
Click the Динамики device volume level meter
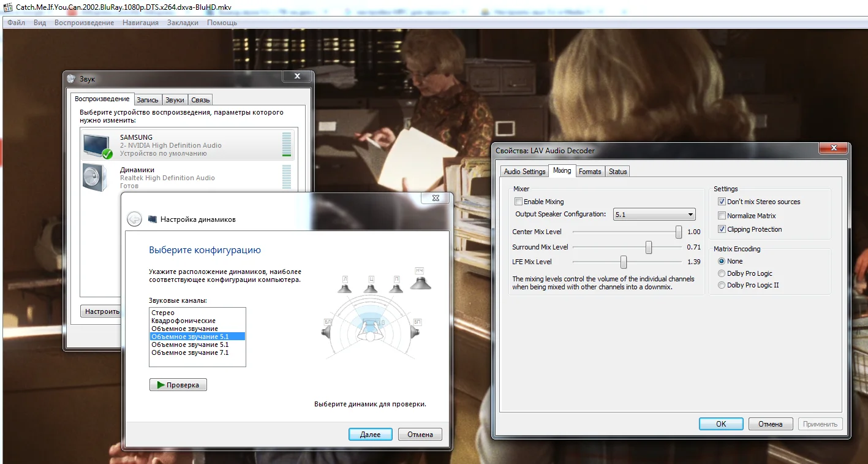coord(286,177)
